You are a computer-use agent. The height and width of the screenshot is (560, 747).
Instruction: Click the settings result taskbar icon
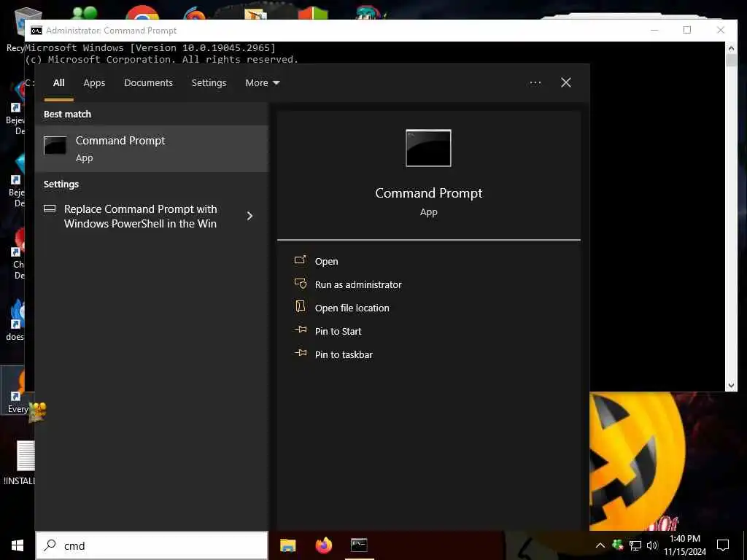[x=50, y=209]
